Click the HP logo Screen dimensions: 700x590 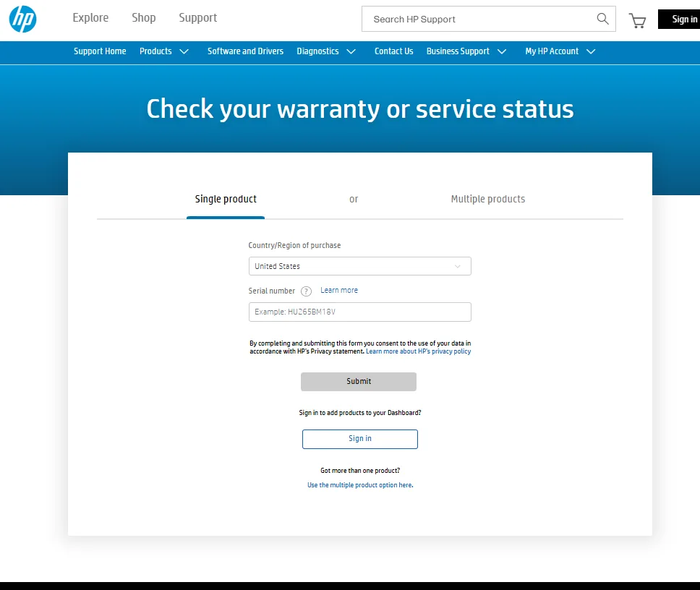(22, 20)
